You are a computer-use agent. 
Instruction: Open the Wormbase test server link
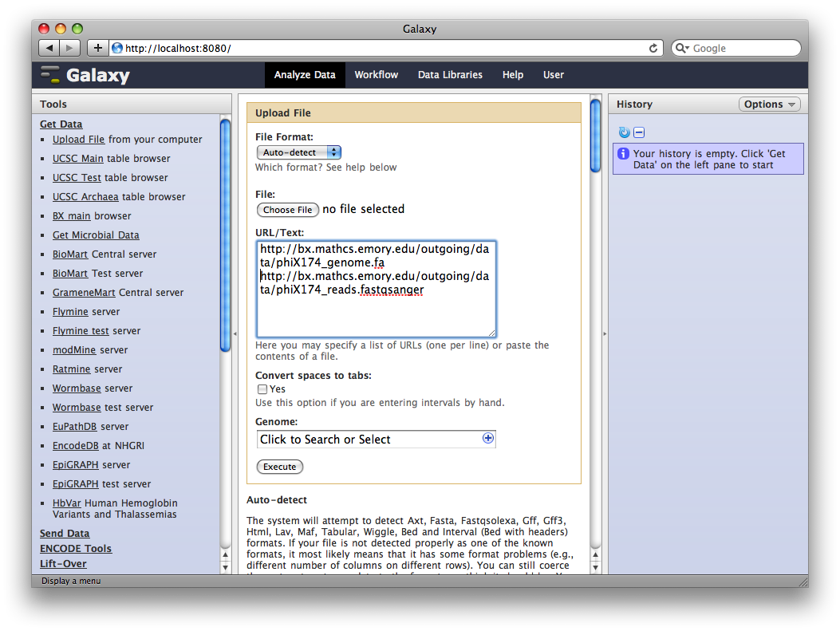(77, 408)
